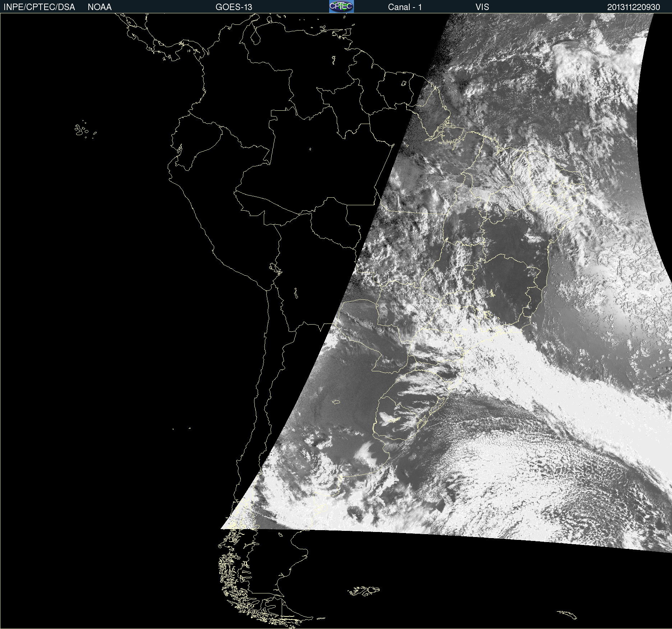672x629 pixels.
Task: Click the timestamp 201311220930
Action: (x=634, y=7)
